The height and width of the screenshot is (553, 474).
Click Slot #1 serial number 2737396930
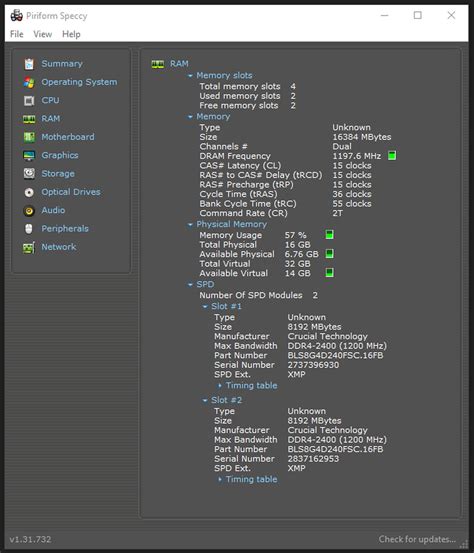[313, 365]
